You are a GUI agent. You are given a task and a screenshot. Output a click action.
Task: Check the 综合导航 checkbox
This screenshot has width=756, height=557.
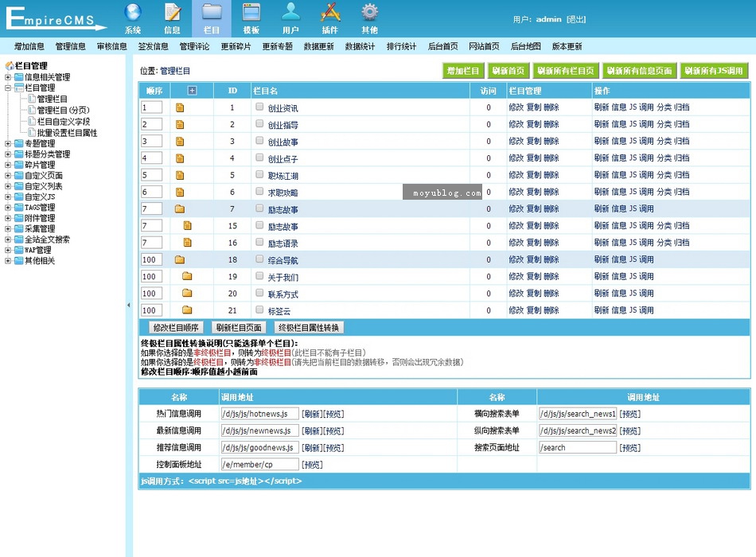(x=259, y=259)
